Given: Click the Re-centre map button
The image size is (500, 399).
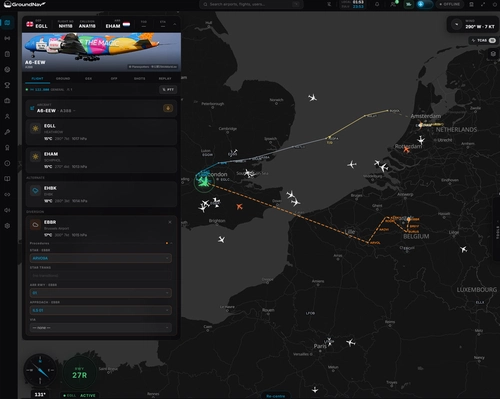Looking at the screenshot, I should pos(276,396).
